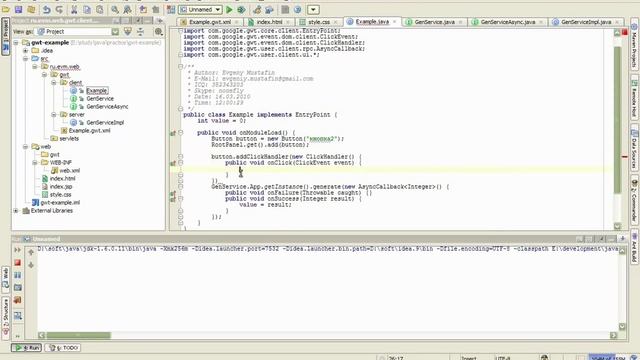This screenshot has height=360, width=640.
Task: Click the Paste clipboard icon
Action: [100, 9]
